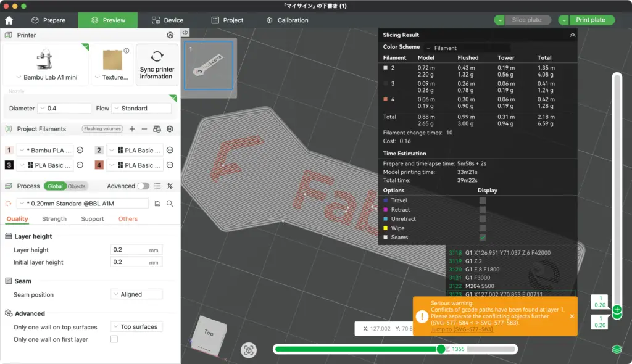Open Only one wall Top surfaces dropdown
Viewport: 632px width, 364px height.
click(x=136, y=326)
